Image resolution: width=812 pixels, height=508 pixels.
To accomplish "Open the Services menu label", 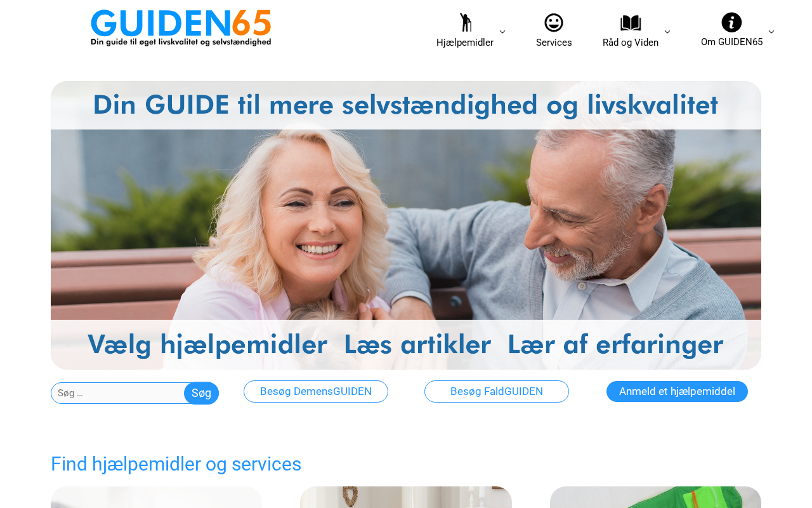I will pyautogui.click(x=554, y=43).
